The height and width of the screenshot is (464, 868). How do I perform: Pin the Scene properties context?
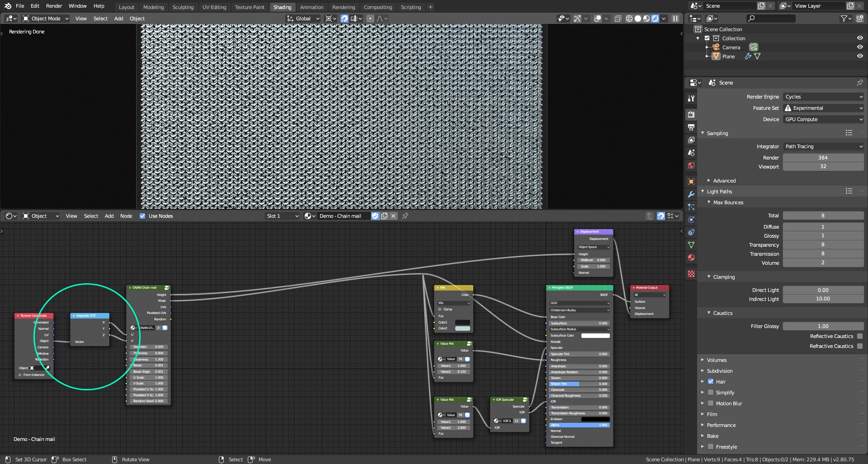click(x=860, y=83)
